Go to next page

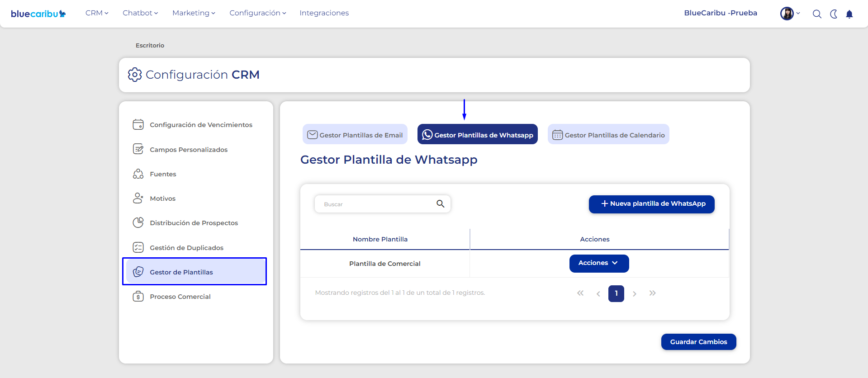[x=635, y=294]
